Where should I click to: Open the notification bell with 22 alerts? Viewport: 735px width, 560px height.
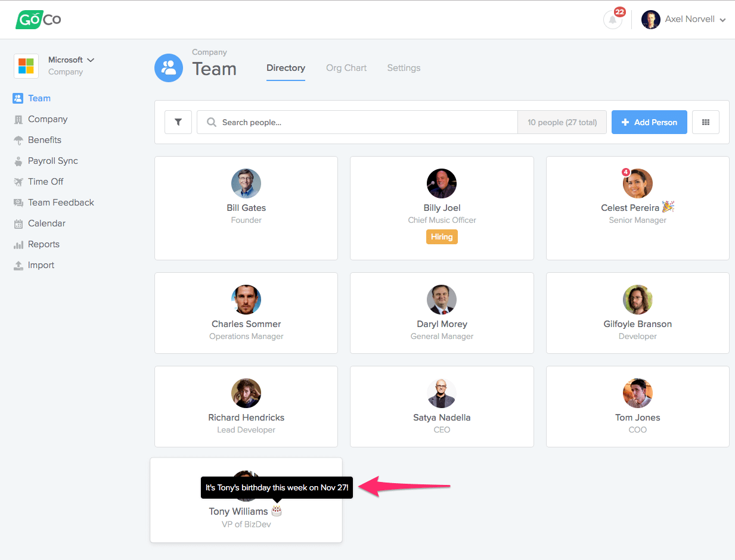(613, 19)
